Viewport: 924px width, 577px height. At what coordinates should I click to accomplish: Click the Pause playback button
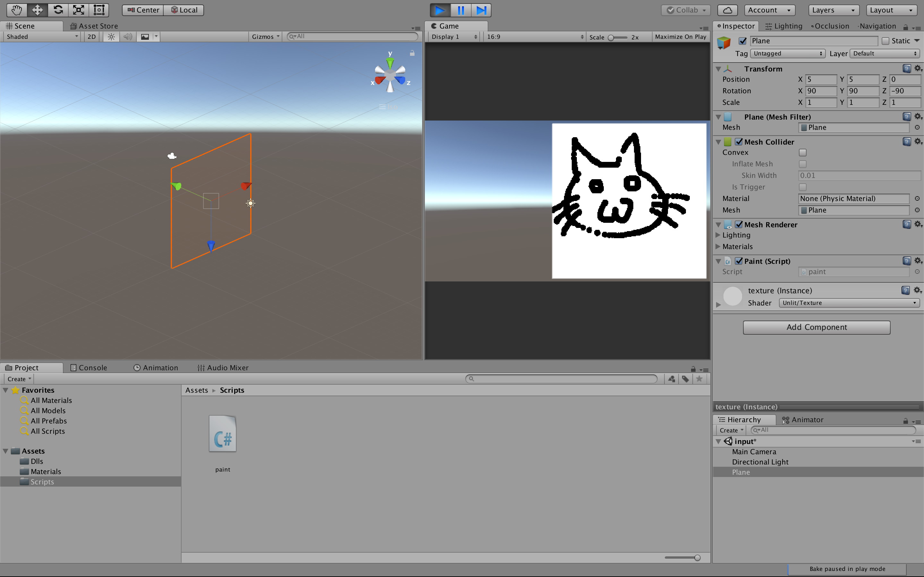461,10
